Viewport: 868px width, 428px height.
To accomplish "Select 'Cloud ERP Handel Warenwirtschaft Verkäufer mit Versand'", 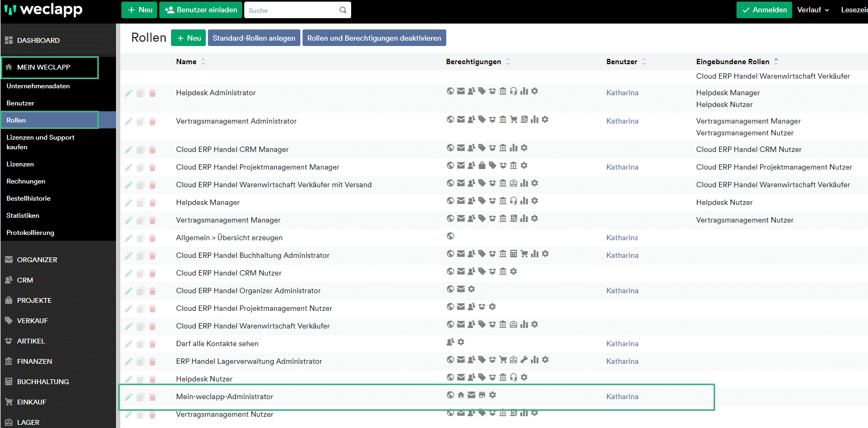I will coord(274,185).
